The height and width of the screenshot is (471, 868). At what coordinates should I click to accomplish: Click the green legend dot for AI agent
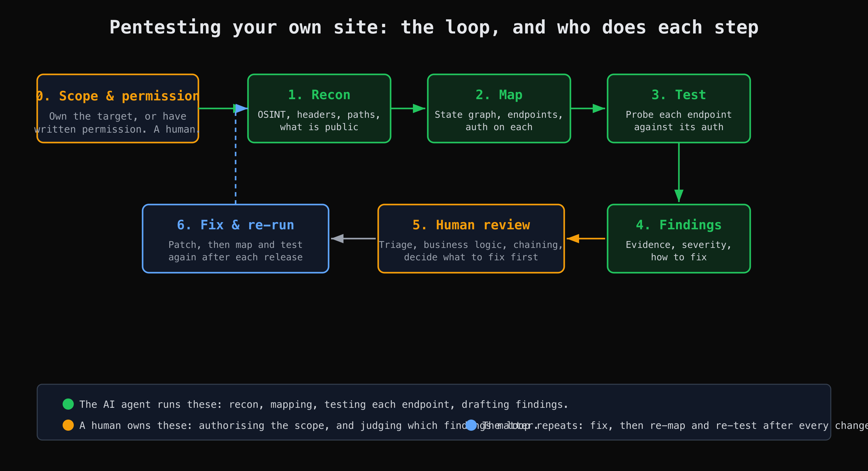click(x=68, y=404)
